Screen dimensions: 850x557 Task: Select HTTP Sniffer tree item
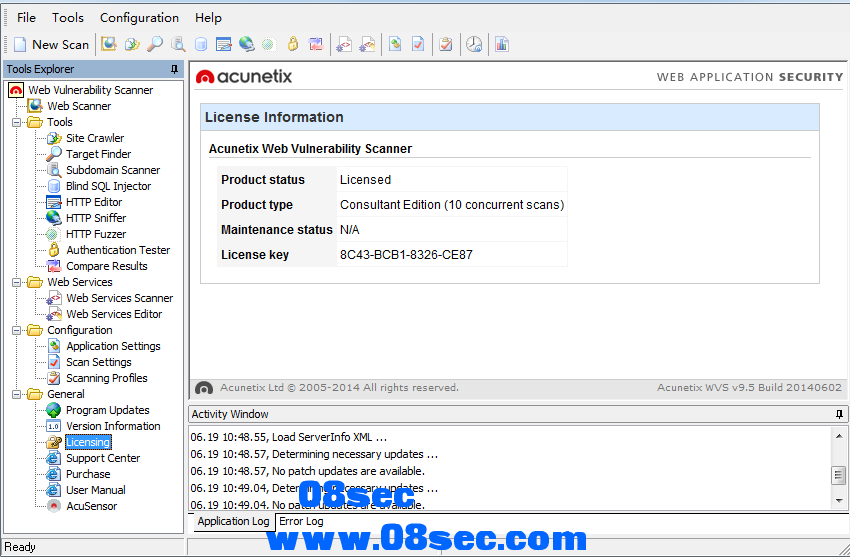tap(96, 218)
